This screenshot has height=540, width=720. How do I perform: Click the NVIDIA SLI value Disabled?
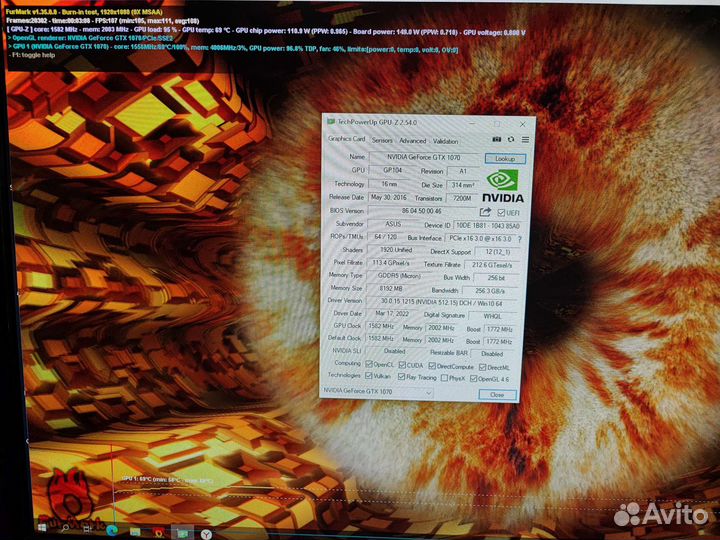point(394,351)
